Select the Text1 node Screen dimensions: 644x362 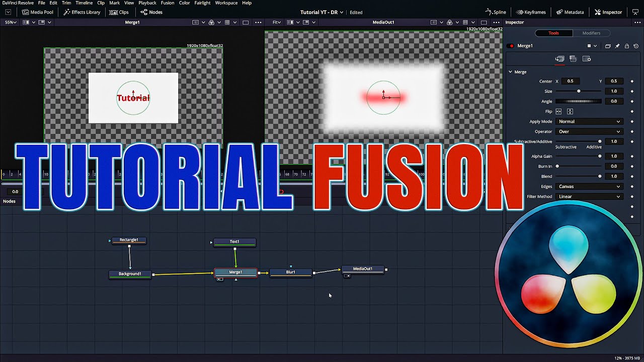tap(234, 242)
